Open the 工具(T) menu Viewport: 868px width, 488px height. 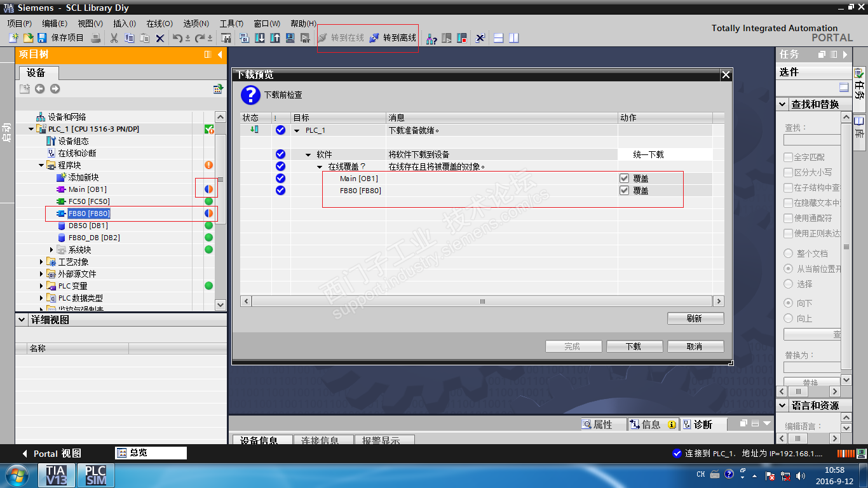click(232, 24)
